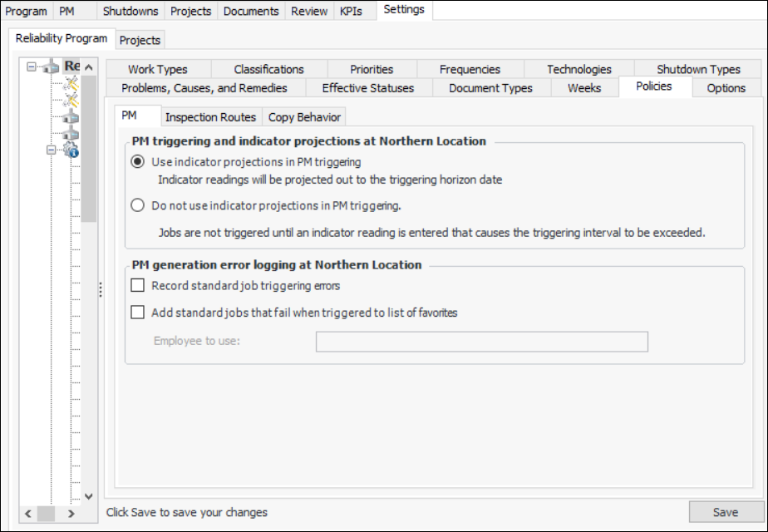This screenshot has height=532, width=768.
Task: Click 'PM triggering and indicator projections' group heading
Action: (x=309, y=141)
